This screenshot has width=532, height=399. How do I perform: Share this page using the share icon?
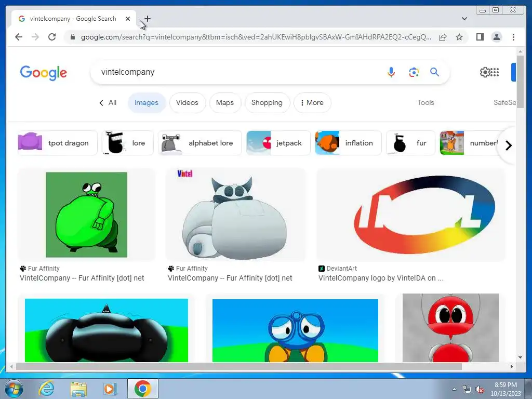tap(443, 37)
